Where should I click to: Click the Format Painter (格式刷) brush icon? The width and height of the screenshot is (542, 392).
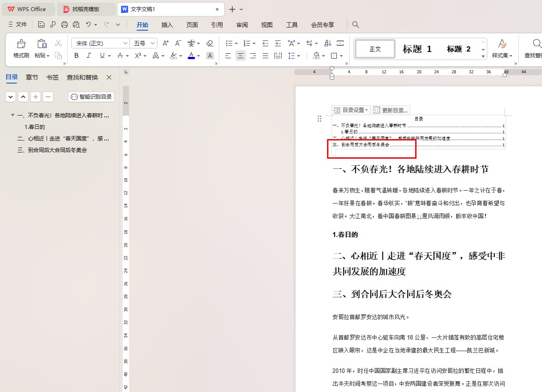point(21,44)
